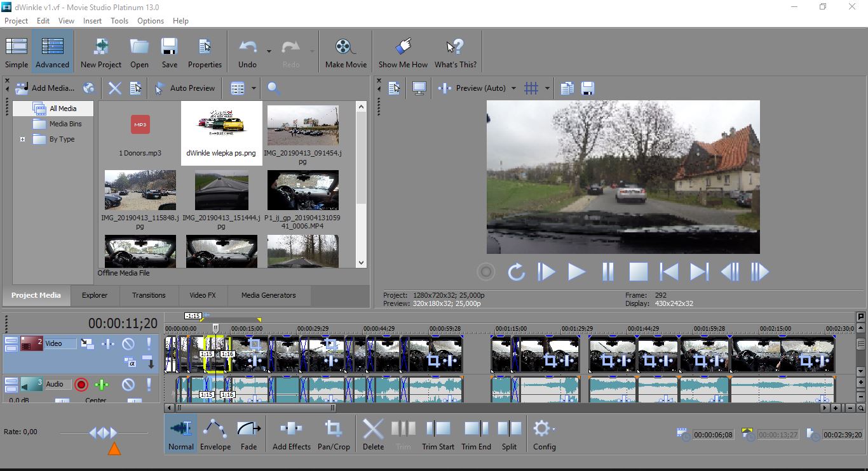Image resolution: width=868 pixels, height=471 pixels.
Task: Solo the Video track
Action: tap(149, 344)
